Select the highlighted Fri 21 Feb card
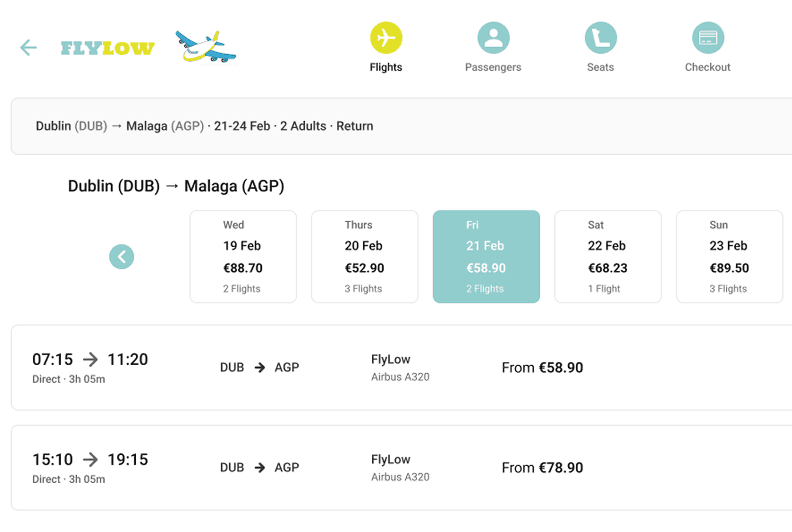The width and height of the screenshot is (792, 532). [486, 257]
